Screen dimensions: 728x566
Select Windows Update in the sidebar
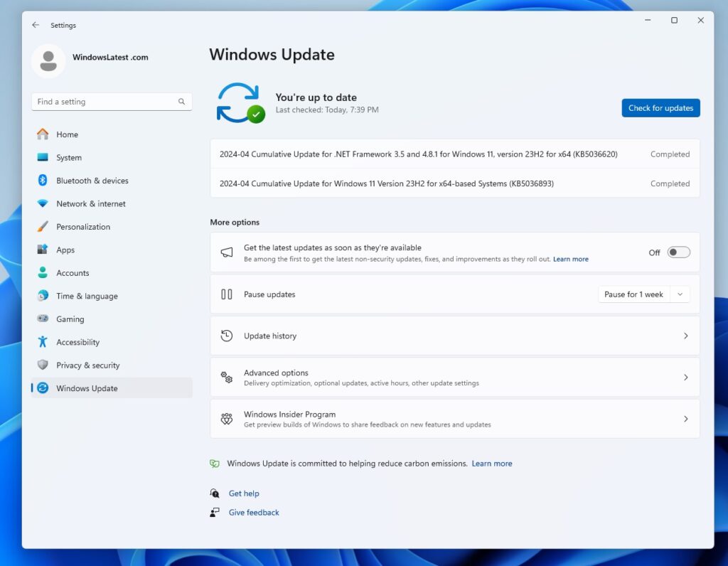coord(87,388)
